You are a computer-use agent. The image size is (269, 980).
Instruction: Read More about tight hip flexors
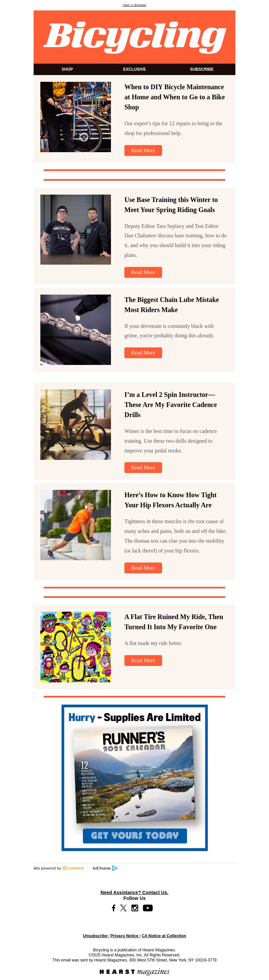(143, 568)
